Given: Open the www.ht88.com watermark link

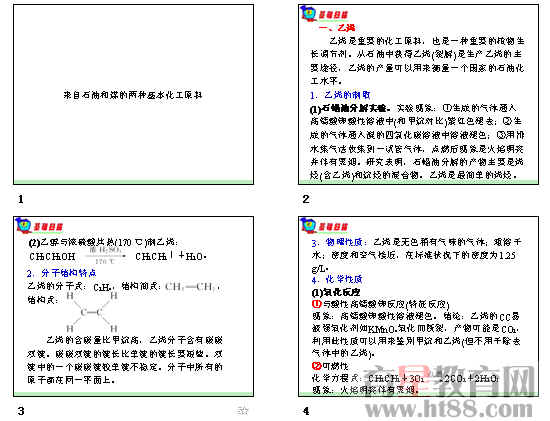Looking at the screenshot, I should [449, 409].
